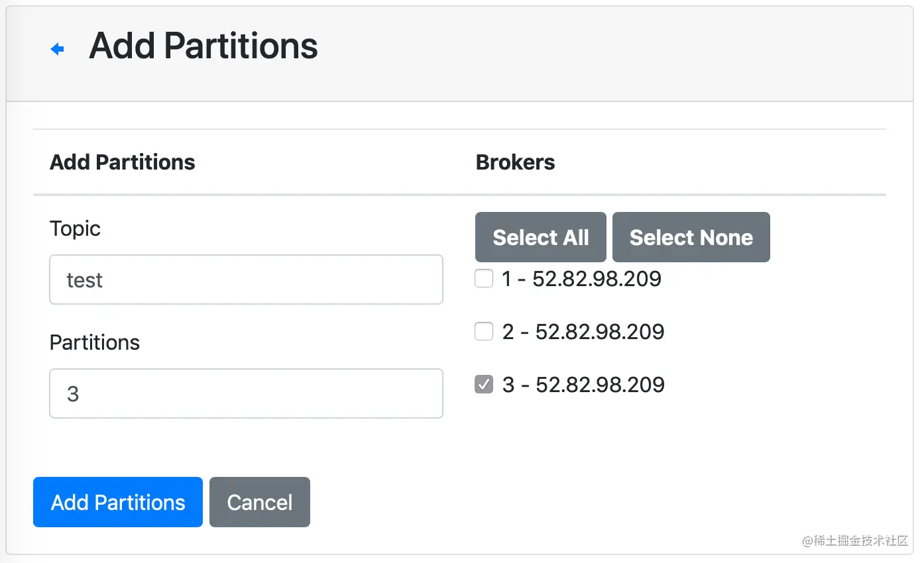Click the "1 - 52.82.98.209" broker label
This screenshot has width=924, height=563.
[581, 279]
